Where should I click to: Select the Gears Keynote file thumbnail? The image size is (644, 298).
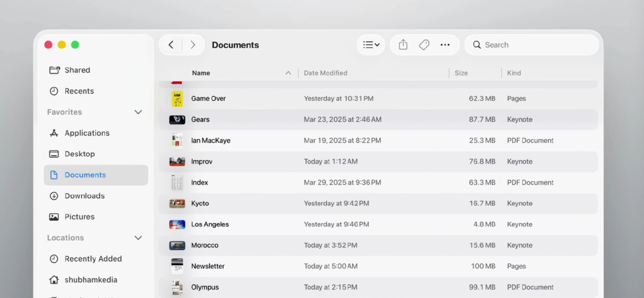(177, 119)
